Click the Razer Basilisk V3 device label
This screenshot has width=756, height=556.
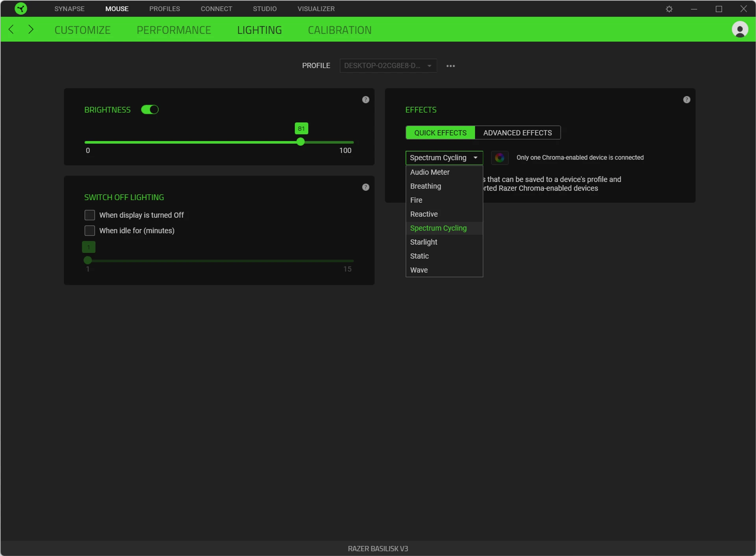[x=378, y=549]
